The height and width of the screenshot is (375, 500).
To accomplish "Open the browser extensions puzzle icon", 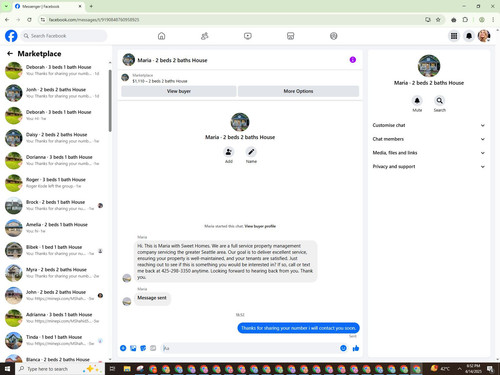I will pyautogui.click(x=465, y=20).
